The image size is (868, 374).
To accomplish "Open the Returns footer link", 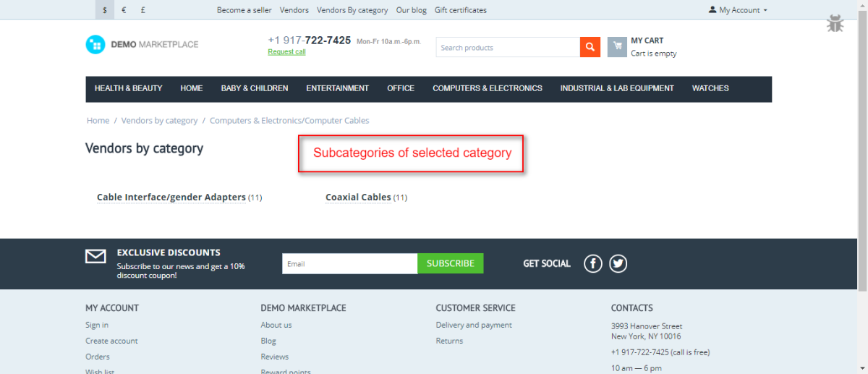I will point(449,341).
